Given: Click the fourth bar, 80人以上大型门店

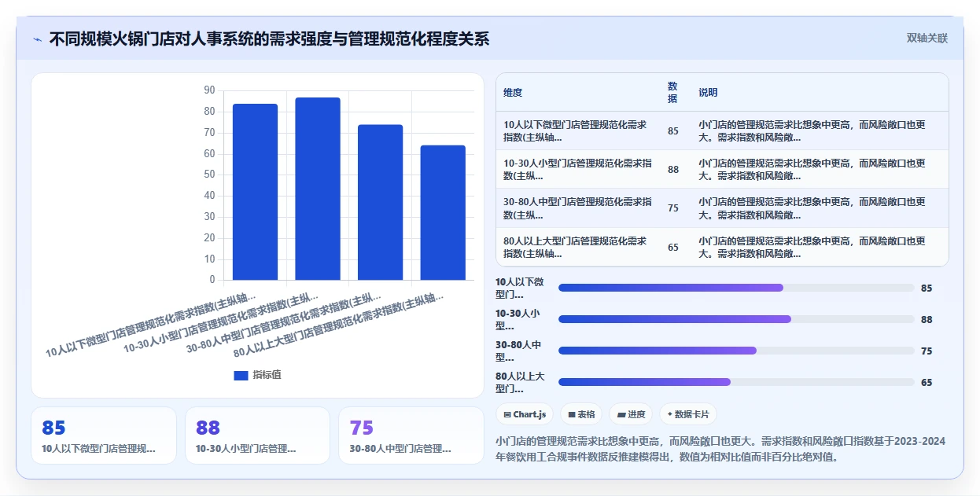Looking at the screenshot, I should (443, 212).
